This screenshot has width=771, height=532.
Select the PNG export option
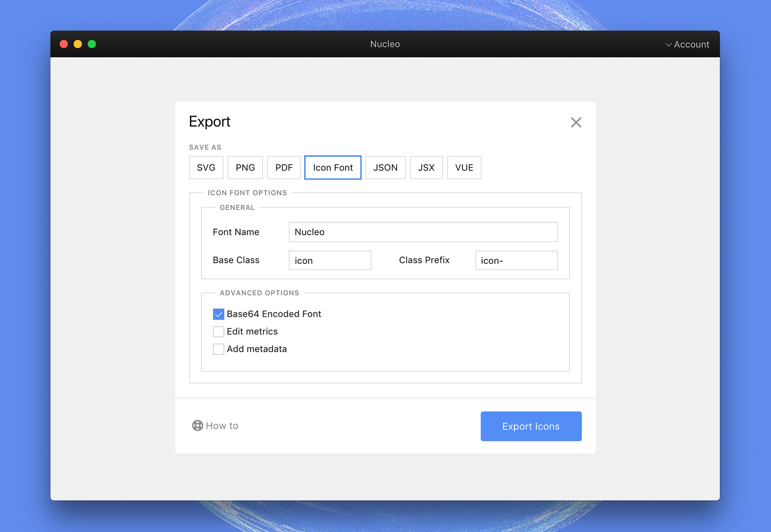click(x=245, y=167)
